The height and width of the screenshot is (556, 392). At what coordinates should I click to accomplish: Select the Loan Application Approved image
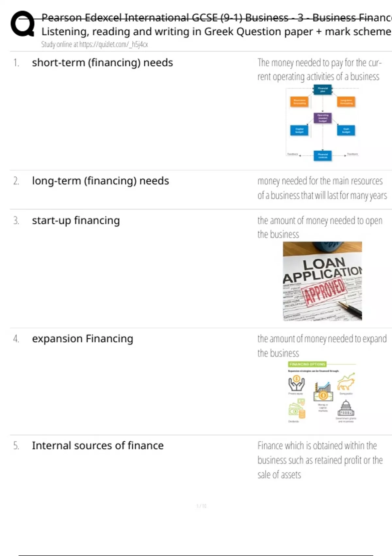(x=322, y=281)
